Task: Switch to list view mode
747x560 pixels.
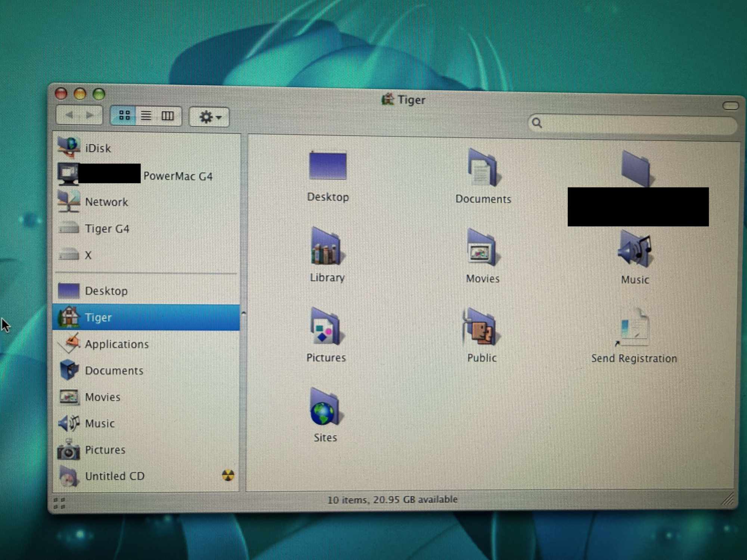Action: (x=146, y=116)
